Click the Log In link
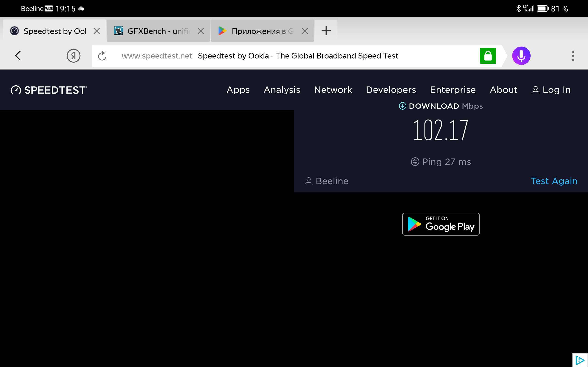Viewport: 588px width, 367px height. [x=551, y=90]
